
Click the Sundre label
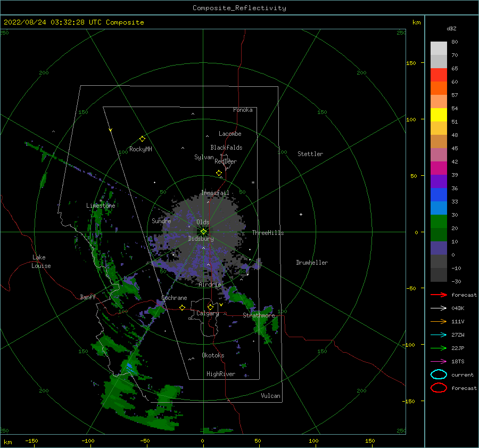coord(161,221)
